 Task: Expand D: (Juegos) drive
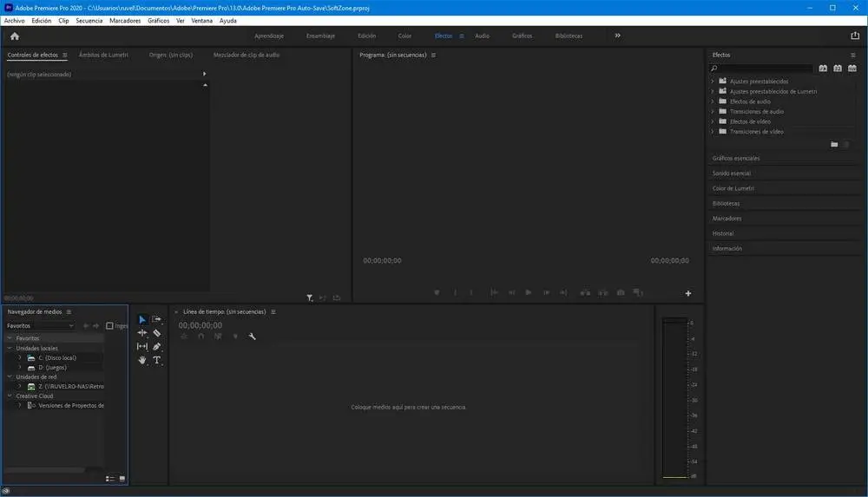click(x=20, y=368)
